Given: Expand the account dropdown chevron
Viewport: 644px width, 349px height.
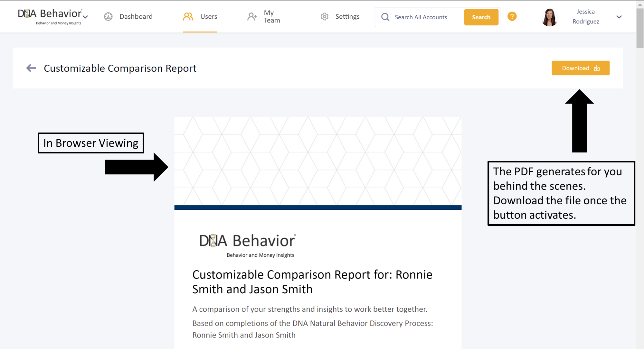Looking at the screenshot, I should tap(619, 17).
